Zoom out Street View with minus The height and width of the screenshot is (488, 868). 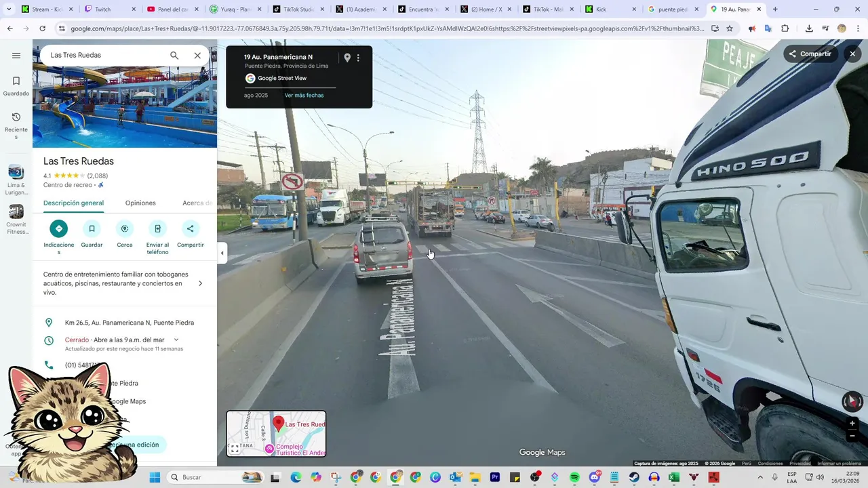pos(852,436)
